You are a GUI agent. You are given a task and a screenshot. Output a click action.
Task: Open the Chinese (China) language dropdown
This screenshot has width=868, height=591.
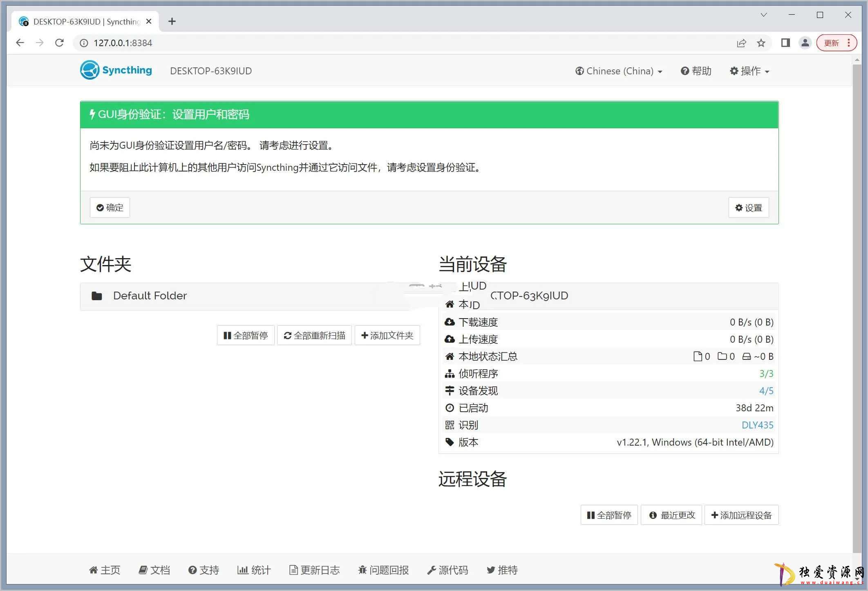619,71
